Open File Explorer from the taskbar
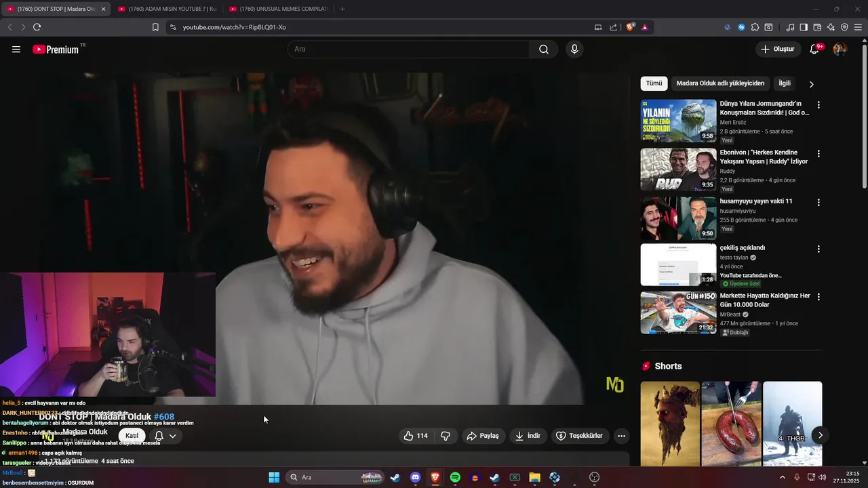868x488 pixels. click(x=534, y=477)
